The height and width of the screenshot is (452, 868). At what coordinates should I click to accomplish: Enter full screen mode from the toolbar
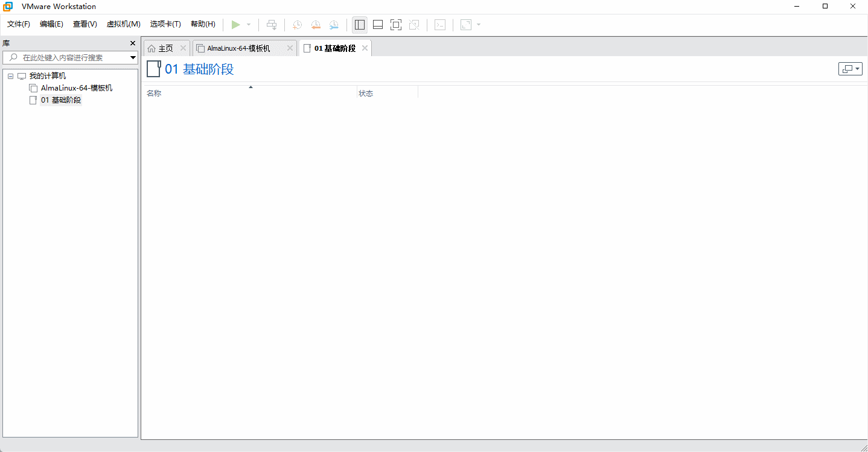tap(395, 25)
